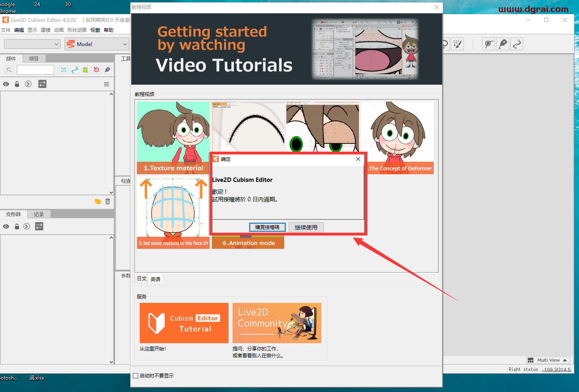This screenshot has height=392, width=579.
Task: Select the dark pen tool icon in parts panel
Action: tap(107, 69)
